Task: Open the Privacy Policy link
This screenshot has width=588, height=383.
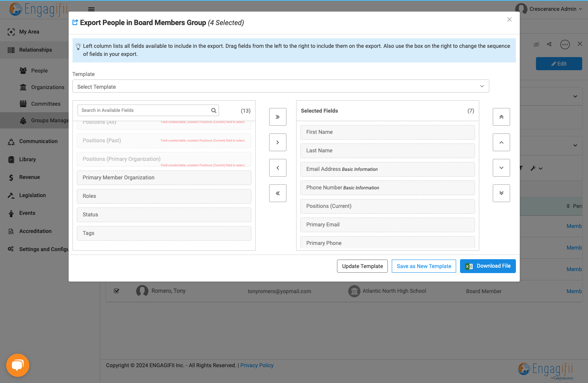Action: (x=257, y=365)
